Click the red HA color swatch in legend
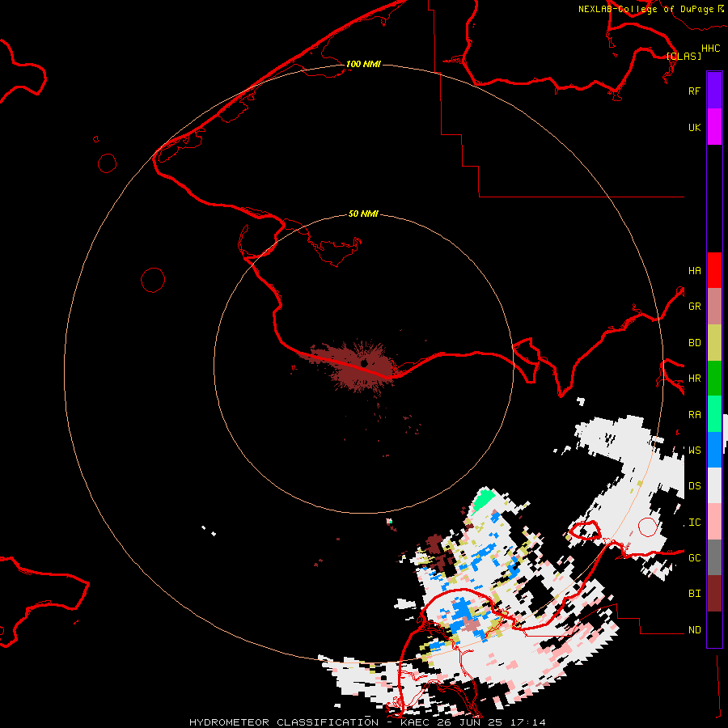The width and height of the screenshot is (728, 728). (x=714, y=270)
